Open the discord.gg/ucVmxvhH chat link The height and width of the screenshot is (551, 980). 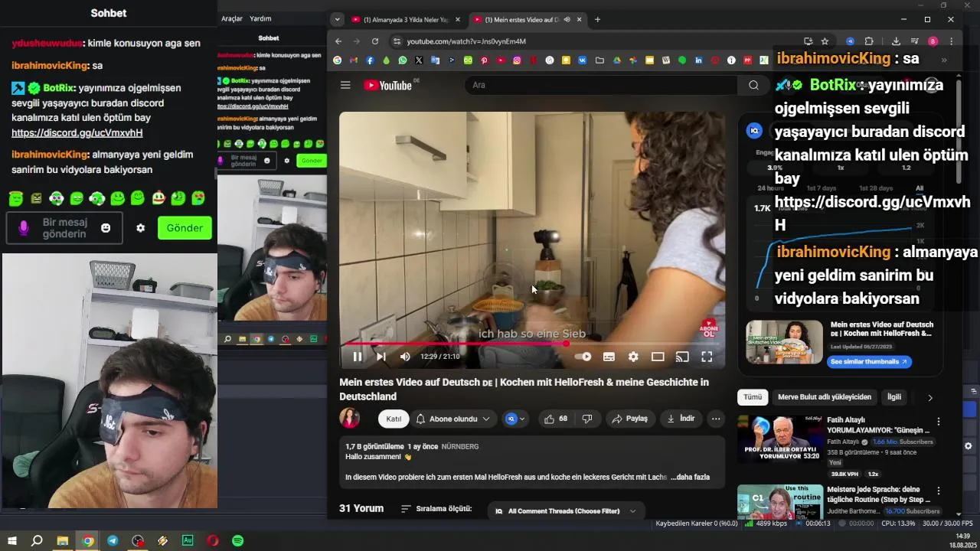pos(77,132)
